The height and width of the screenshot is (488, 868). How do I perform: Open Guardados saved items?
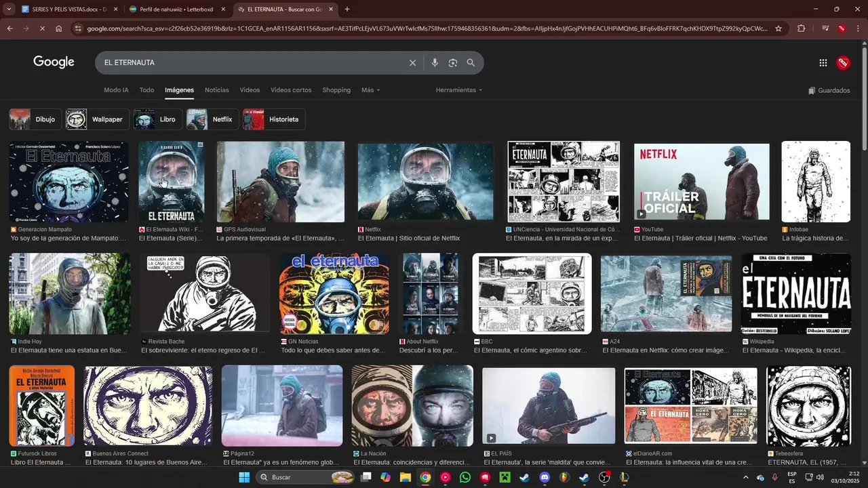(x=829, y=90)
